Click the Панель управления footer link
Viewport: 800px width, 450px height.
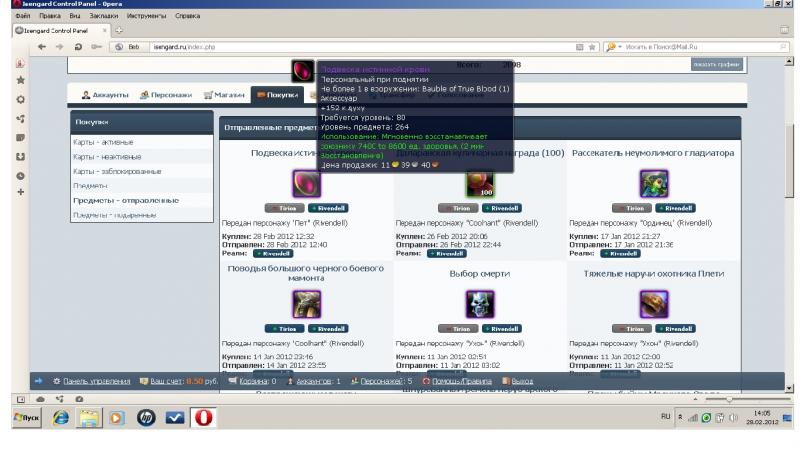coord(96,381)
